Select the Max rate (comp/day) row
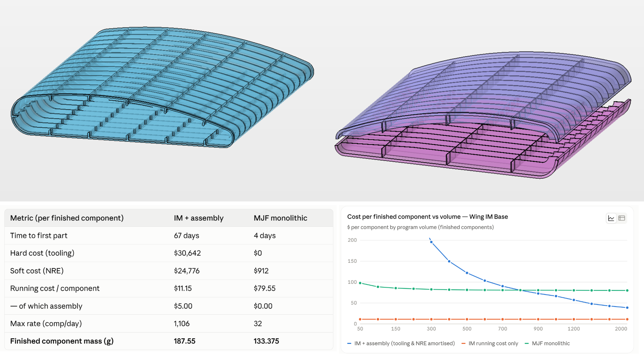Viewport: 644px width, 362px height. point(169,323)
